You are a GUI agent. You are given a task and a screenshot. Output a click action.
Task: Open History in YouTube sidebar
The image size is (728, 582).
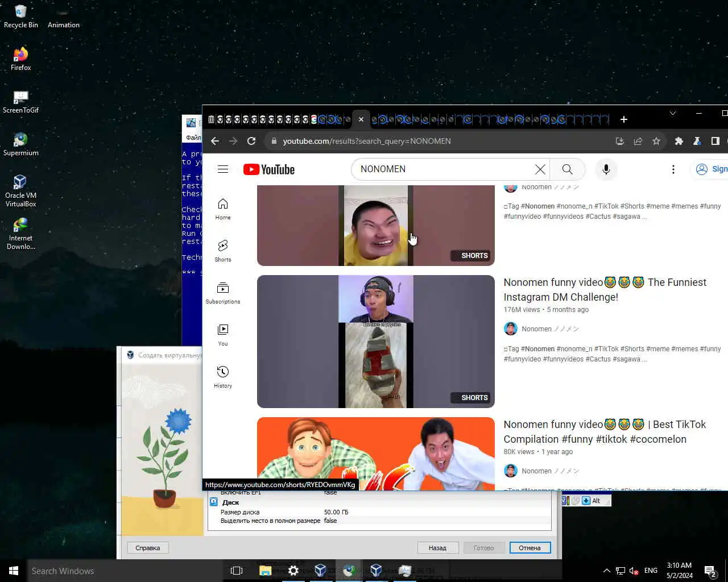[x=223, y=377]
